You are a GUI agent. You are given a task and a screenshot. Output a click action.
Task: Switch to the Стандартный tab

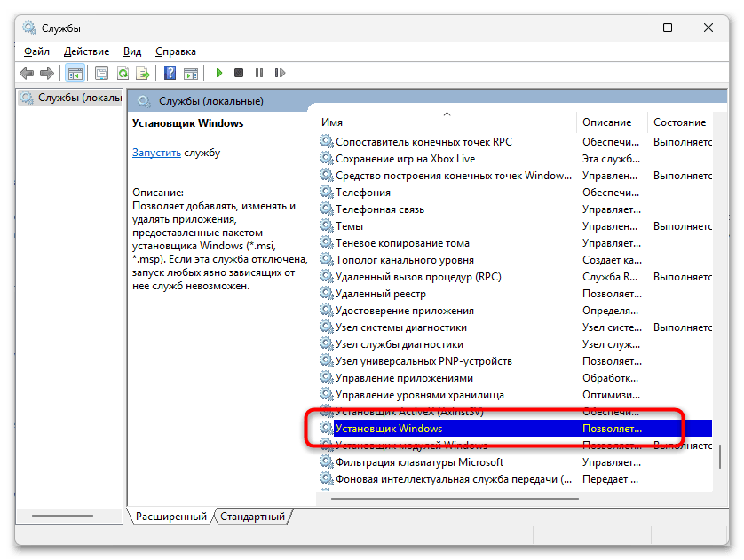pyautogui.click(x=252, y=517)
